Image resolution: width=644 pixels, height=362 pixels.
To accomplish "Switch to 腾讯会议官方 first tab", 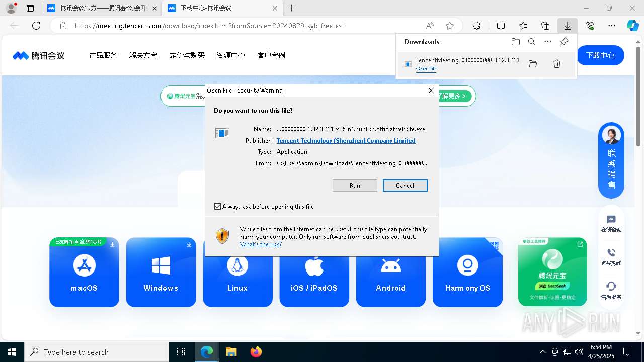I will click(102, 8).
